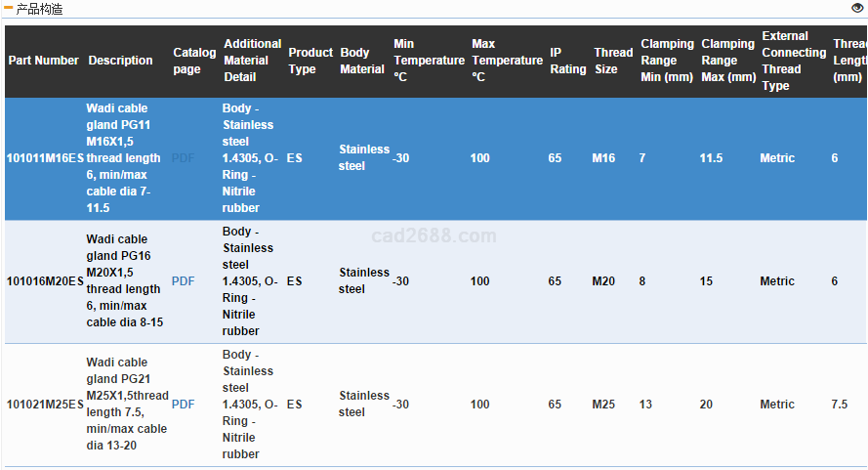Select the Body Material column header
Viewport: 868px width, 470px height.
[x=362, y=61]
